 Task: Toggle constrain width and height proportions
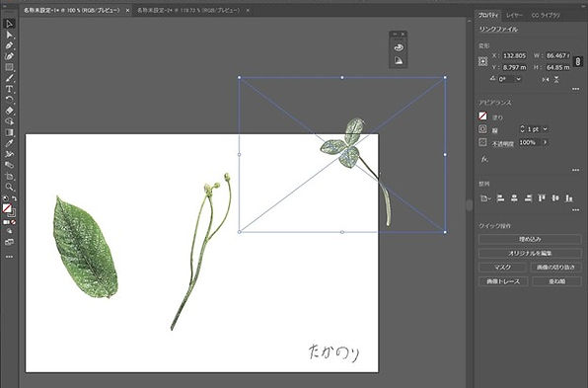coord(578,61)
